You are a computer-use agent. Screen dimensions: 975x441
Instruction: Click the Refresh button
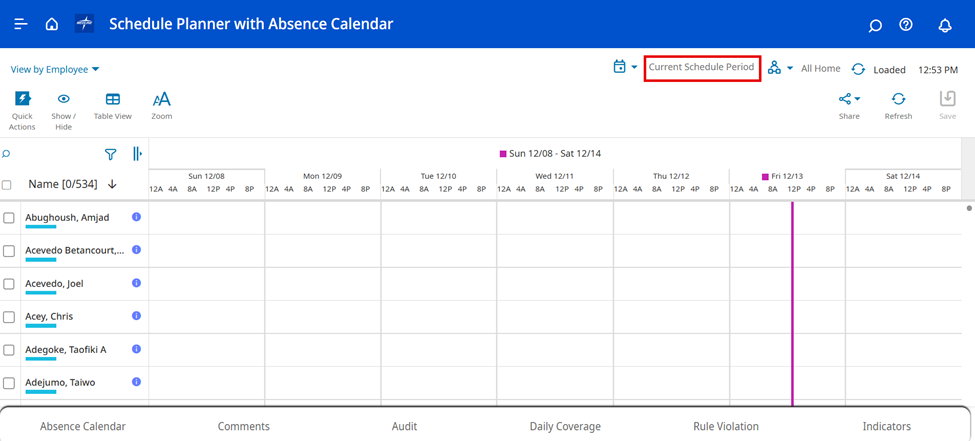tap(898, 106)
